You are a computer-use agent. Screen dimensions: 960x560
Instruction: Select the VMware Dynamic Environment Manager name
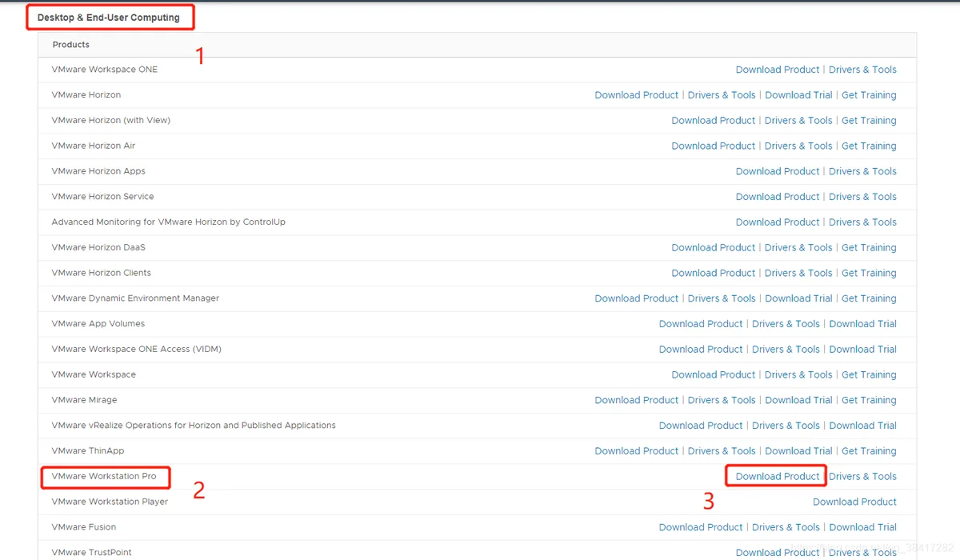135,298
